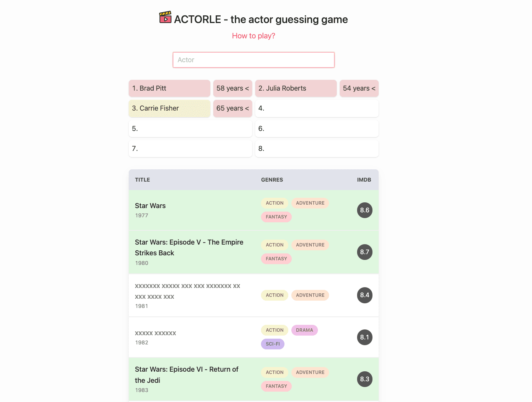Click the 54 years age hint
Screen dimensions: 532x402
359,88
